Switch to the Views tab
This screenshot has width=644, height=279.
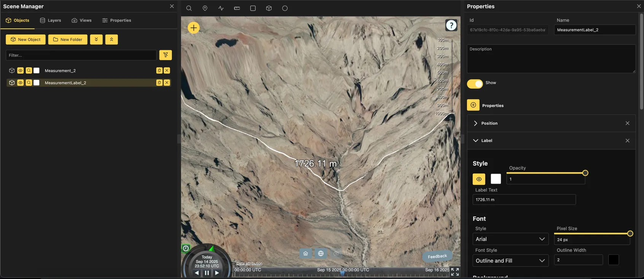pyautogui.click(x=81, y=21)
